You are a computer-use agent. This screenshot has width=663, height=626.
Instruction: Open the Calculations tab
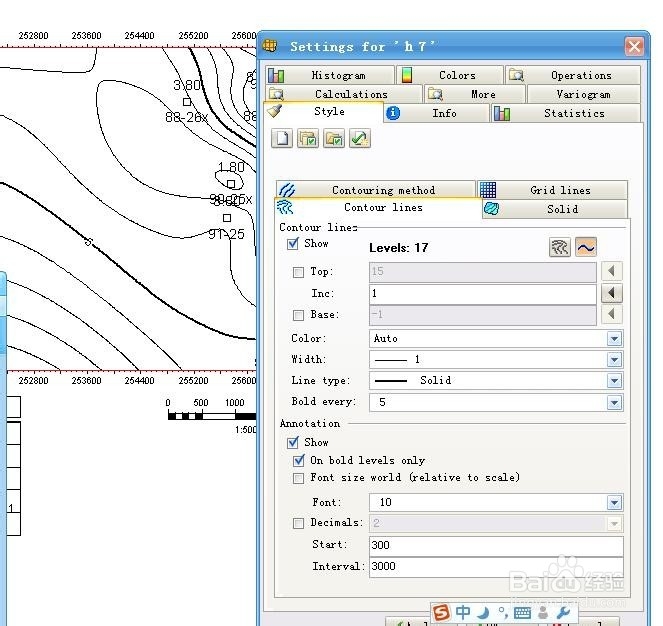(x=344, y=94)
